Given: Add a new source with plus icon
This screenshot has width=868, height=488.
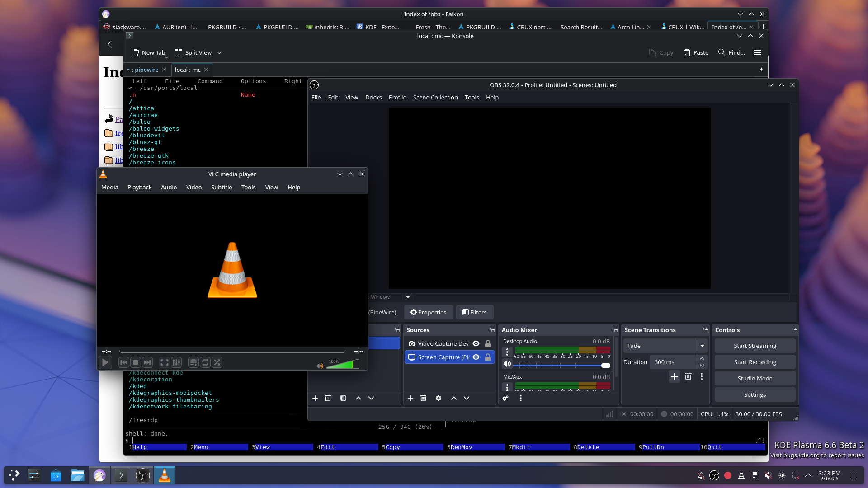Looking at the screenshot, I should pos(410,398).
